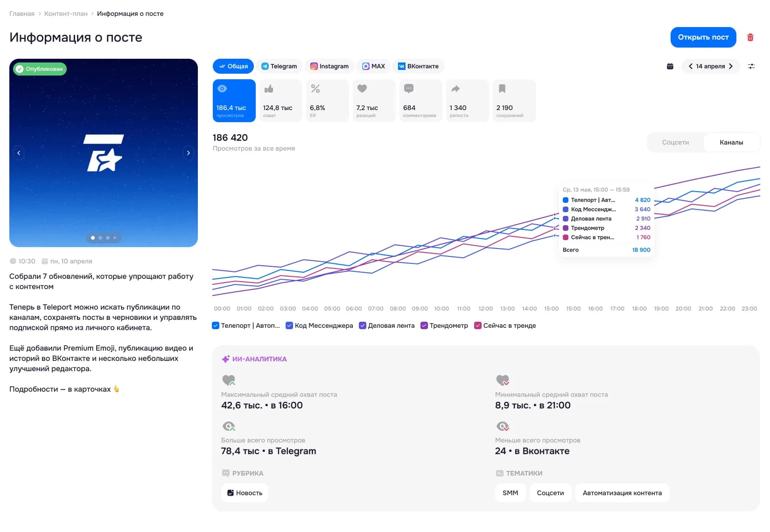770x532 pixels.
Task: Toggle the Код Мессенджера channel checkbox
Action: point(289,325)
